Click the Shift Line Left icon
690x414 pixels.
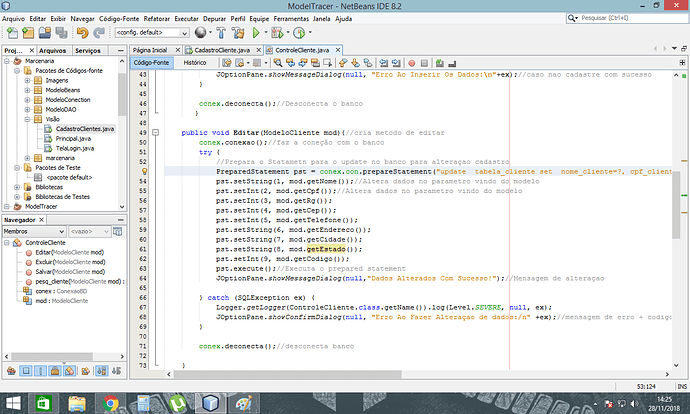coord(384,63)
